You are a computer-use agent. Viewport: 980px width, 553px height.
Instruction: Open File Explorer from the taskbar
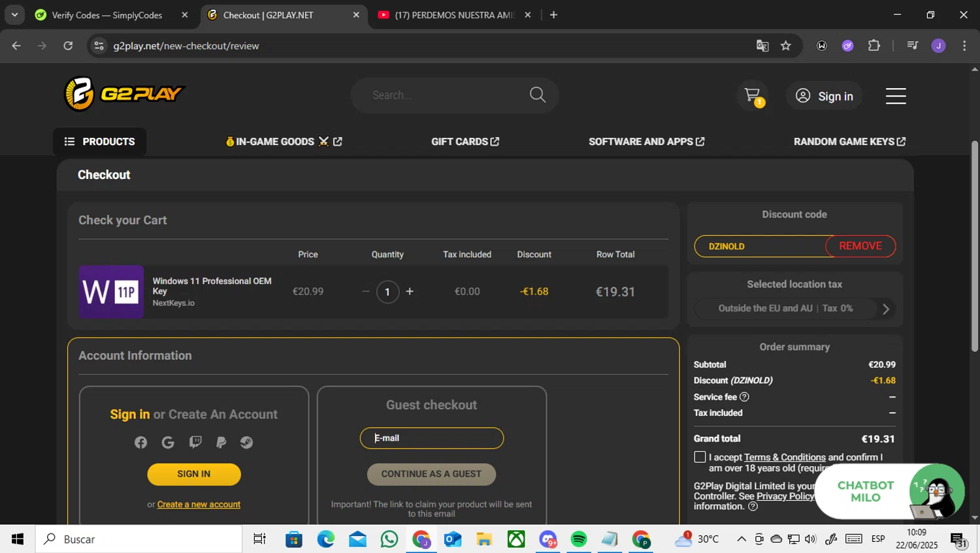click(x=484, y=539)
